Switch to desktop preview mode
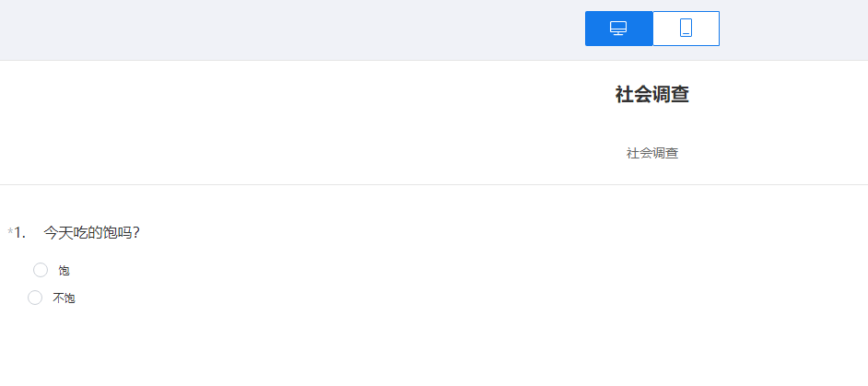Viewport: 868px width, 386px height. (x=618, y=29)
